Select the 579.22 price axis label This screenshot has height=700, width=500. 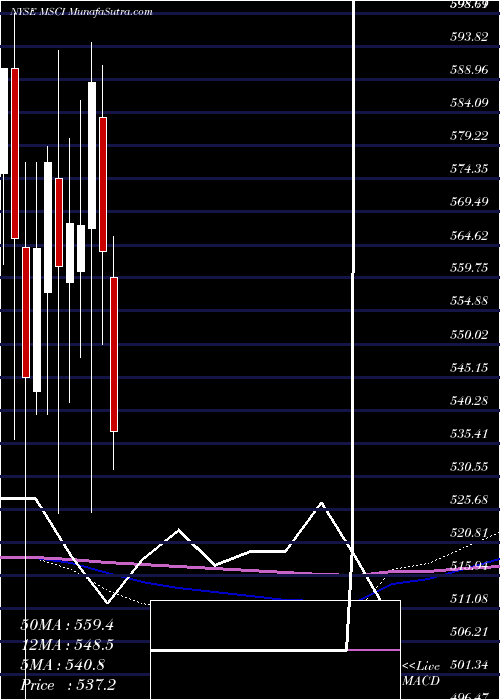pyautogui.click(x=468, y=136)
